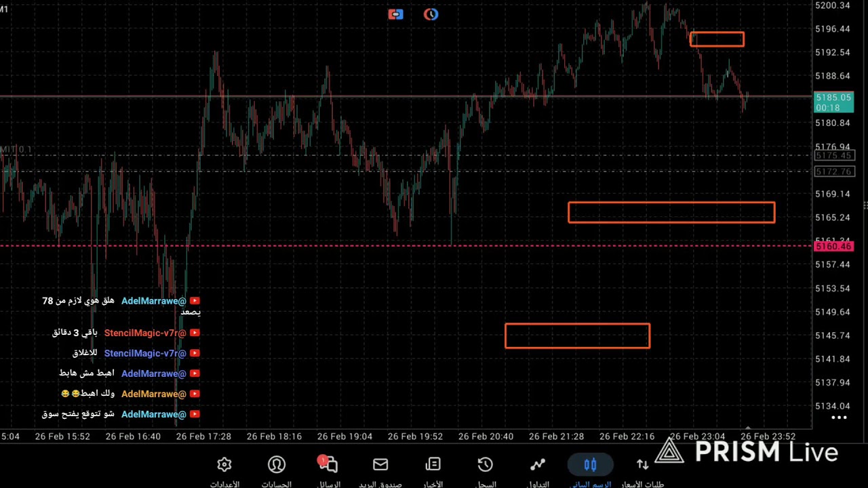Click the chat message 'هلق هوي لازم من 78'
868x488 pixels.
click(122, 306)
